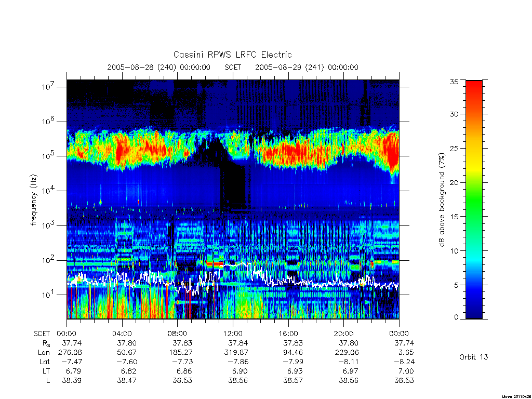Click the 20 value on color scale

pos(454,182)
